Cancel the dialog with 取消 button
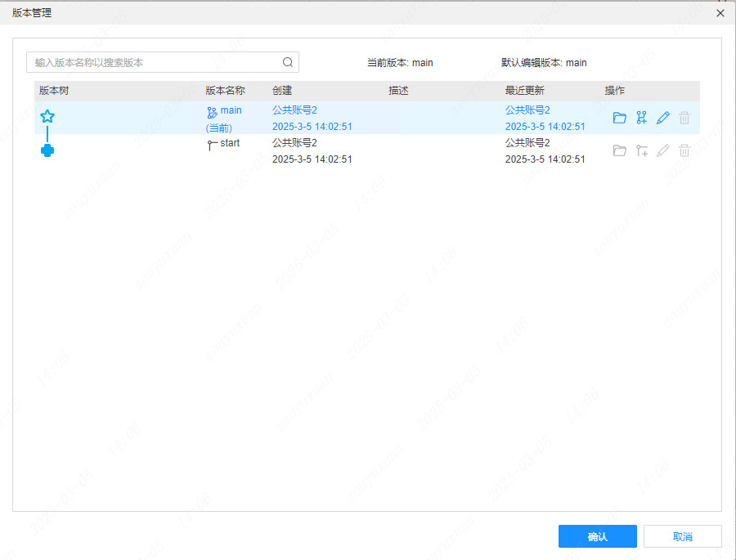This screenshot has height=560, width=736. [683, 535]
